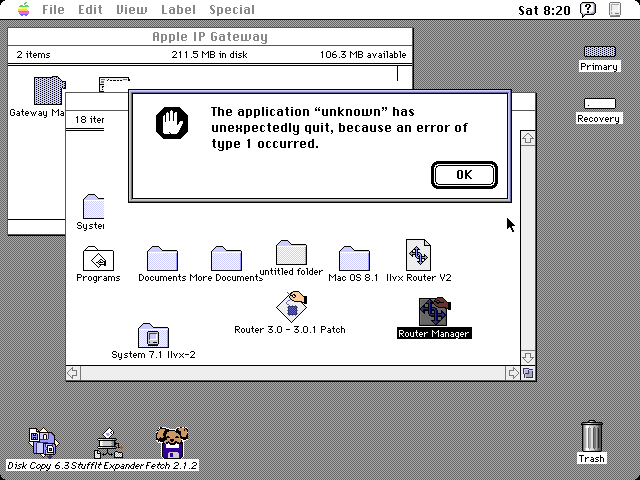Click the scroll left arrow in front window
Image resolution: width=640 pixels, height=480 pixels.
point(73,373)
